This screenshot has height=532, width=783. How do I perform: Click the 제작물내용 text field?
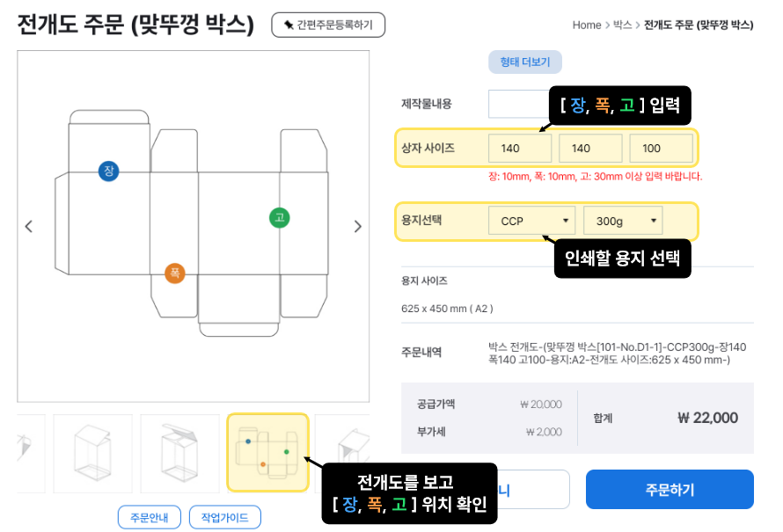519,104
